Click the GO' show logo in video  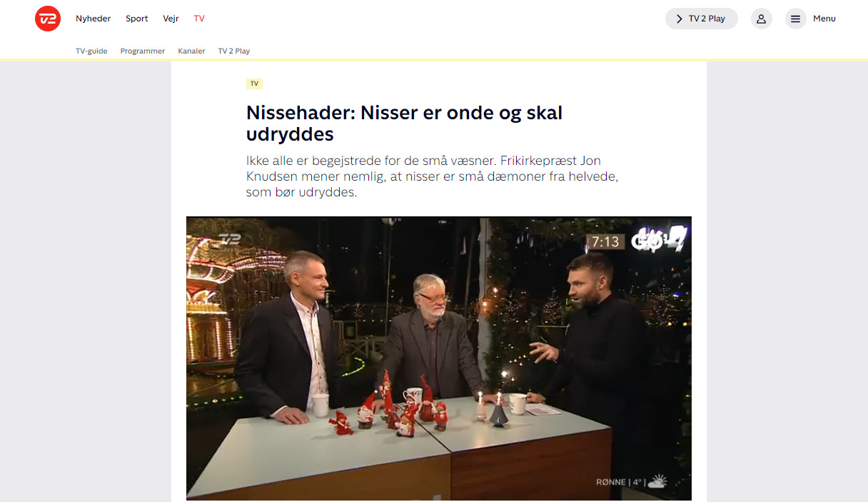(x=659, y=240)
